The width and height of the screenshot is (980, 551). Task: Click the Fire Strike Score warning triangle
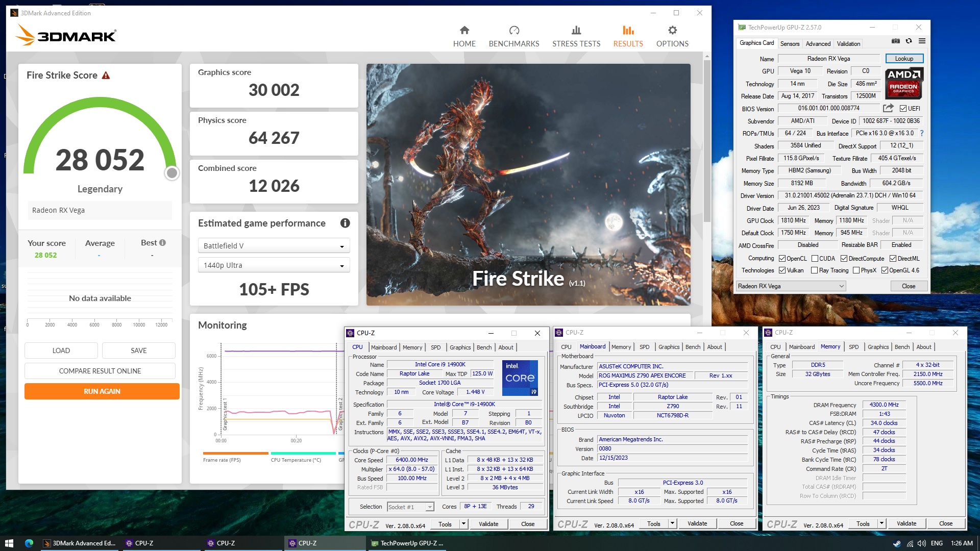[x=106, y=76]
